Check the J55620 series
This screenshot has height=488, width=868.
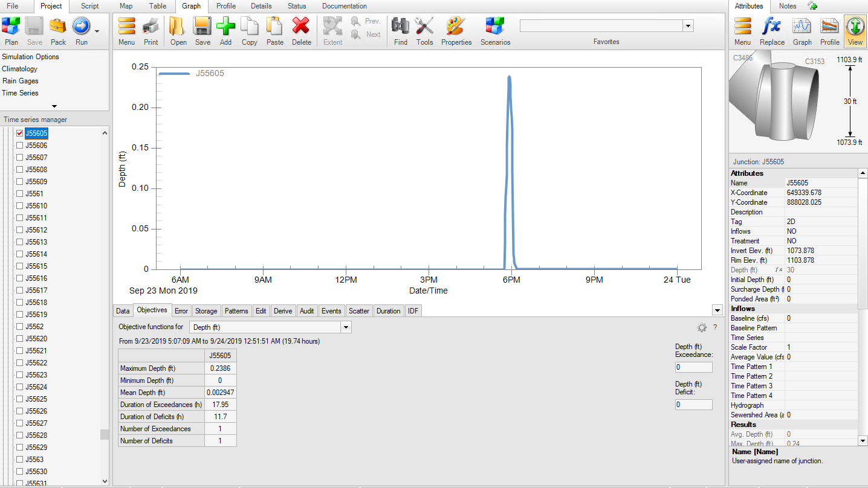click(x=19, y=338)
